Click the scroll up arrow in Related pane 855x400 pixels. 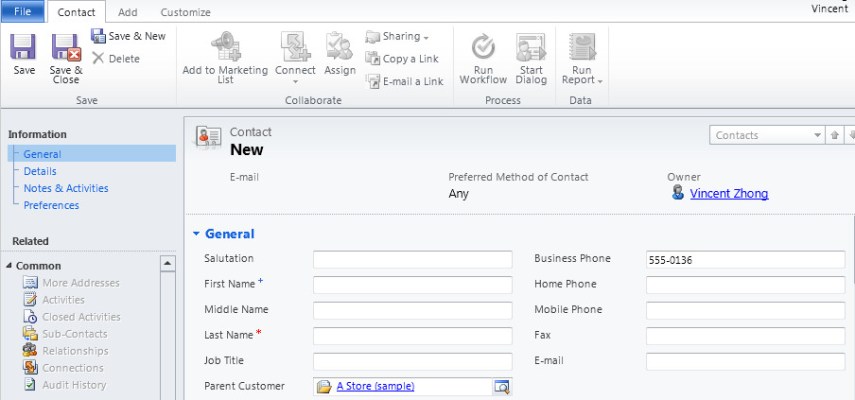click(x=168, y=263)
